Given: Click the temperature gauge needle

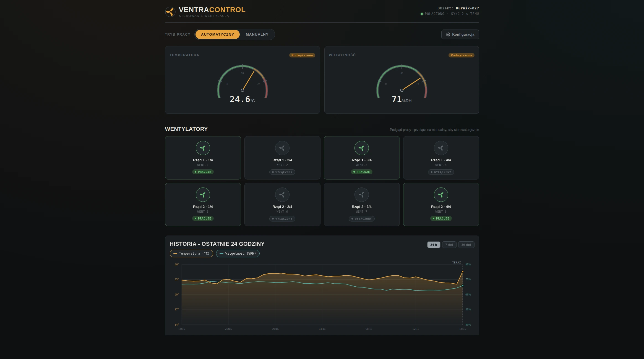Looking at the screenshot, I should pyautogui.click(x=248, y=81).
